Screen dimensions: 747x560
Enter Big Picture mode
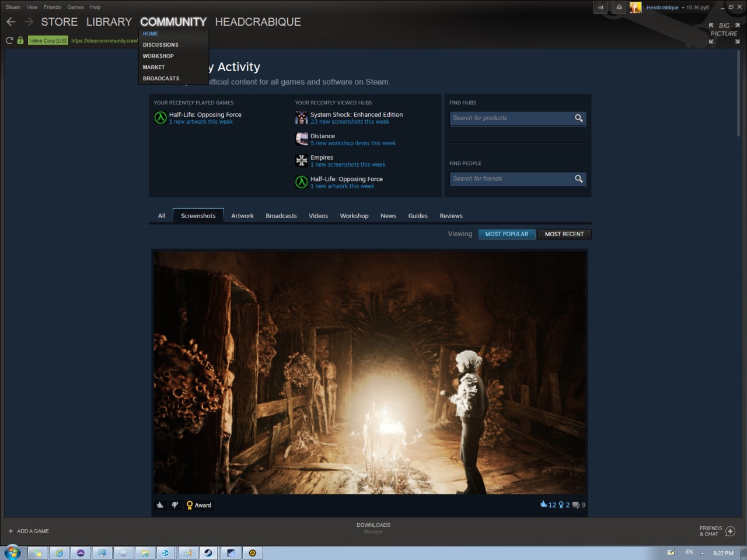(x=724, y=33)
